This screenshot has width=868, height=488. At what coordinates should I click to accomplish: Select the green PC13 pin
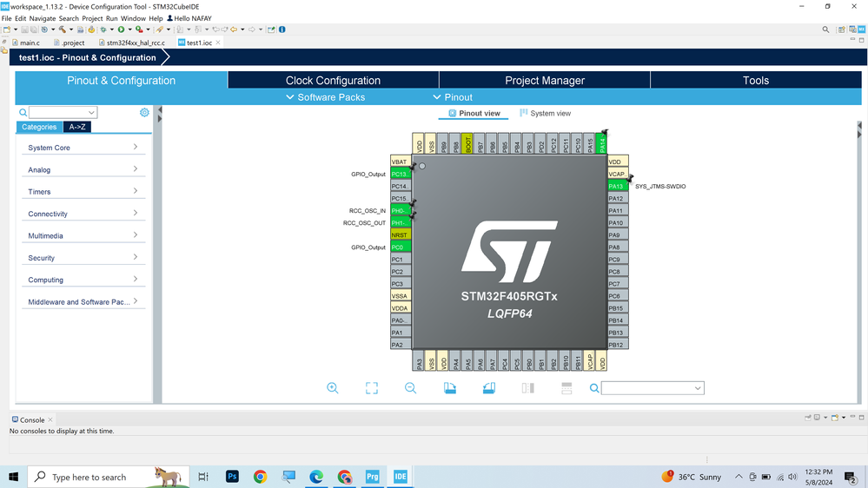tap(401, 175)
